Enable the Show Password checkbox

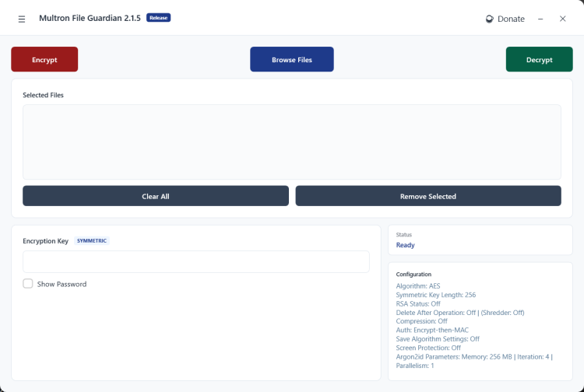(x=28, y=284)
